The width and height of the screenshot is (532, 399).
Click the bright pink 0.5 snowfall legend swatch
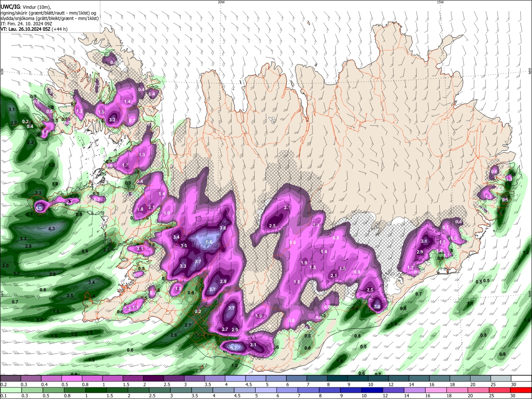point(71,379)
